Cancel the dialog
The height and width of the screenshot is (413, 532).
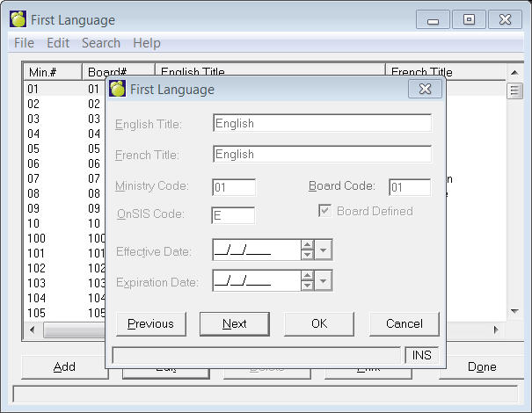pos(404,323)
